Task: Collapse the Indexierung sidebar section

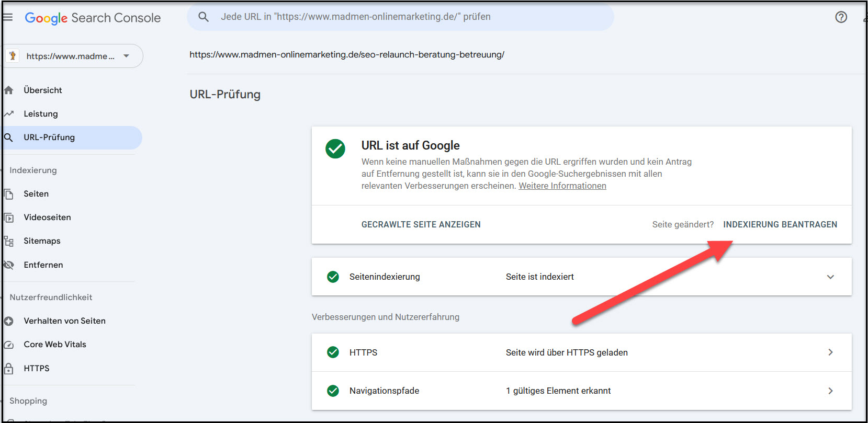Action: [x=33, y=170]
